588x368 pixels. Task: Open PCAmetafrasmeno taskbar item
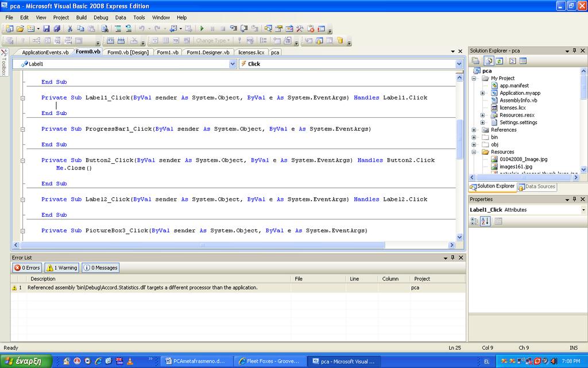pyautogui.click(x=196, y=361)
